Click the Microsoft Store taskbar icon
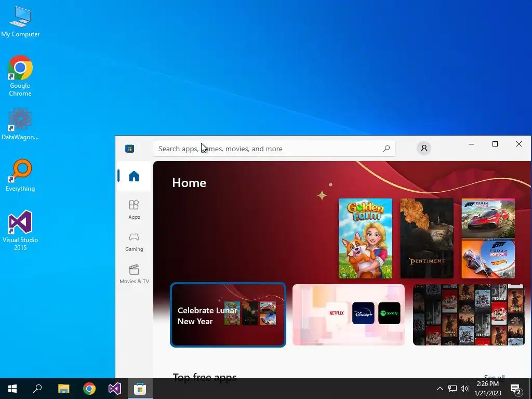532x399 pixels. [x=140, y=389]
